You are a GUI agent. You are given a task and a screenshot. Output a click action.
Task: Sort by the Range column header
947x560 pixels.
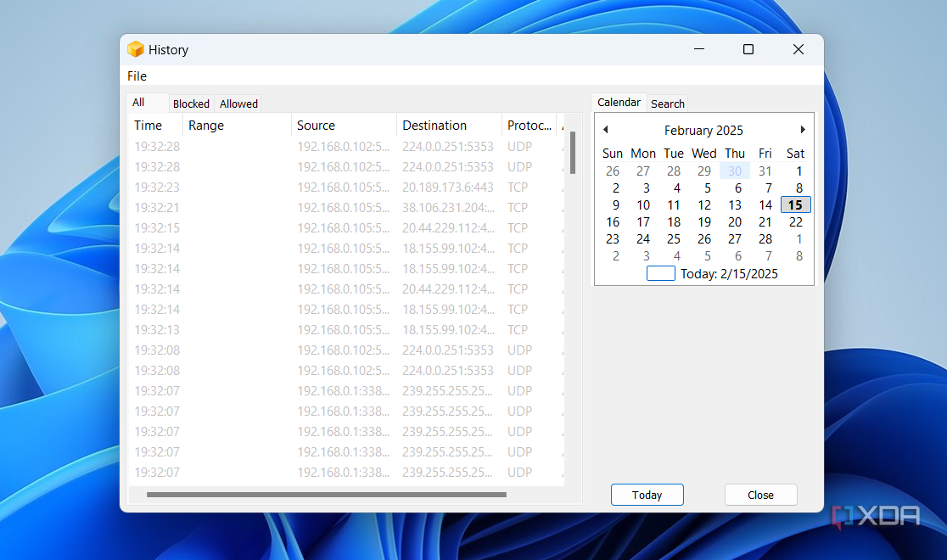[x=237, y=125]
